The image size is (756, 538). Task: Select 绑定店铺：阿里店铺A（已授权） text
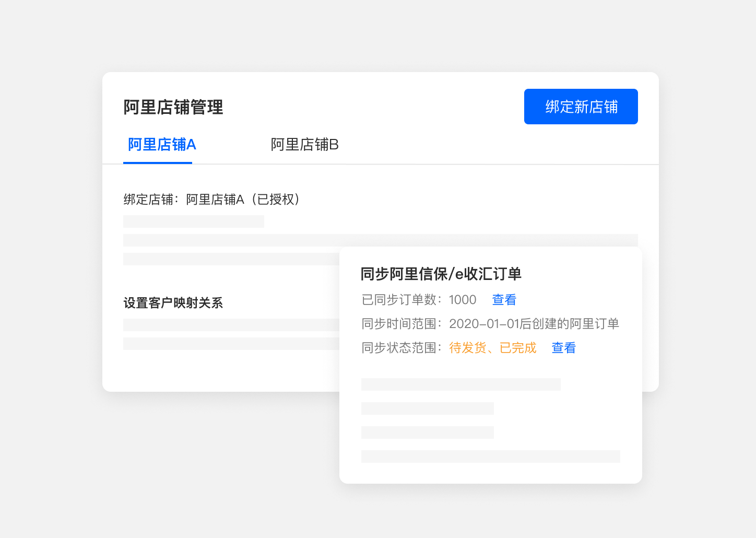[x=211, y=200]
